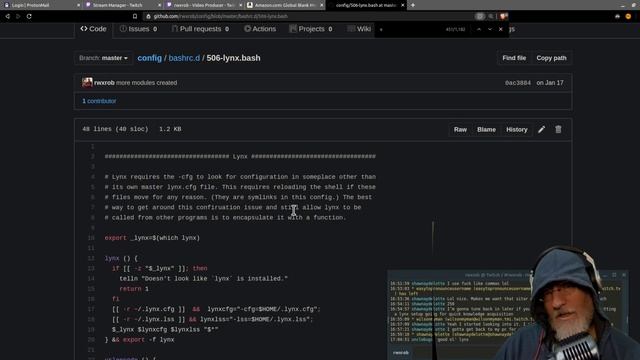The width and height of the screenshot is (640, 360).
Task: Open the latest commit hash link
Action: (518, 83)
